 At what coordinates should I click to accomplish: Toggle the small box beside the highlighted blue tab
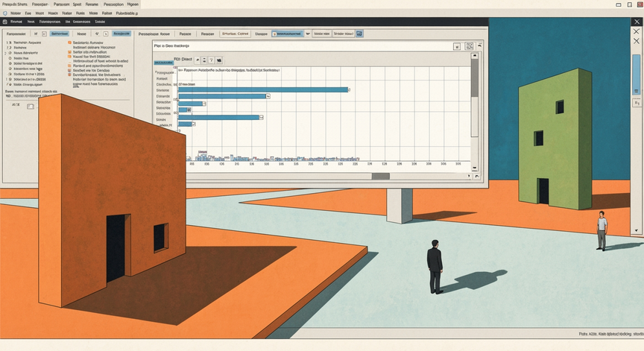(x=45, y=34)
